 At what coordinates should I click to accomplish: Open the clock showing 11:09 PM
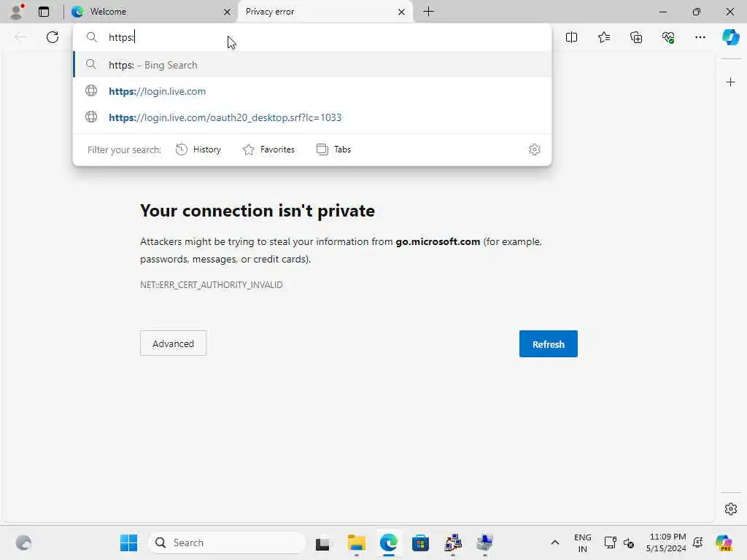click(x=667, y=542)
